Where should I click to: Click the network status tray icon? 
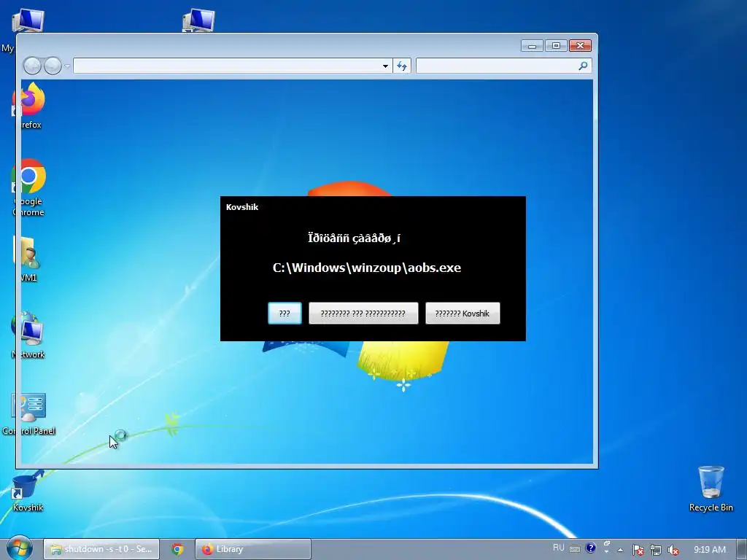(656, 550)
